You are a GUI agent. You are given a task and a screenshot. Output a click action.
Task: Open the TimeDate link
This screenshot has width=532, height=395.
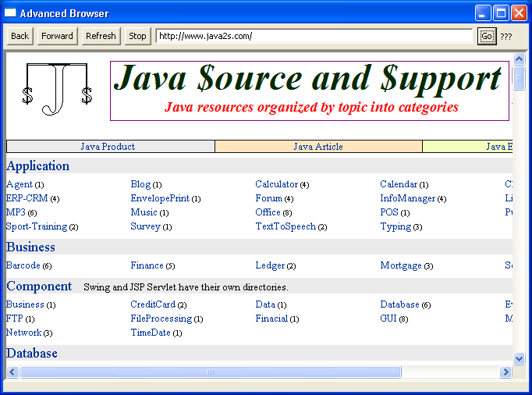tap(151, 333)
